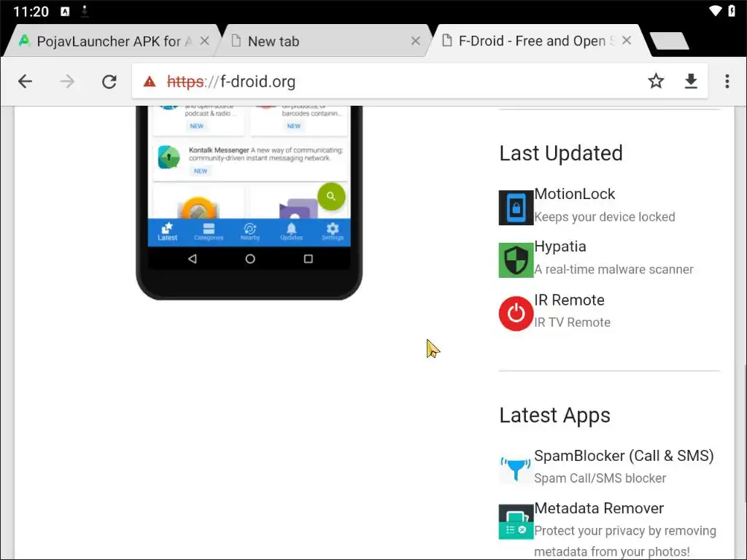Close the PojavLauncher APK tab
The height and width of the screenshot is (560, 747).
[x=205, y=41]
